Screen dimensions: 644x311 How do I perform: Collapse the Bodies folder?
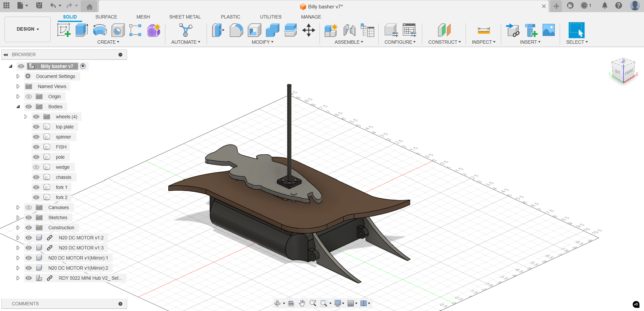coord(18,107)
